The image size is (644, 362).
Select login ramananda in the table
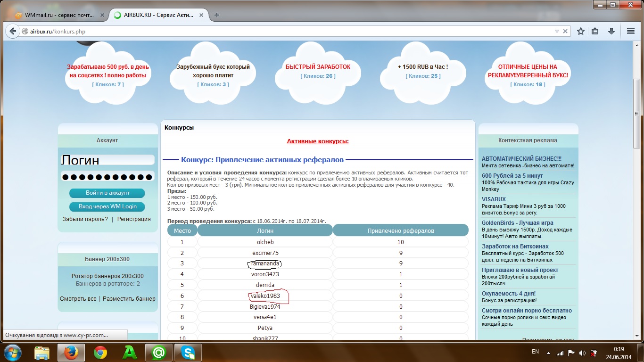[265, 263]
